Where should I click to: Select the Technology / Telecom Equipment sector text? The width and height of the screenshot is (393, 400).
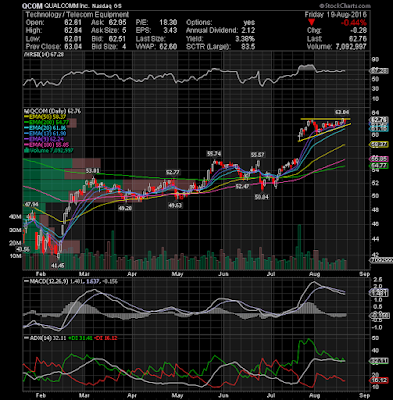[x=77, y=15]
